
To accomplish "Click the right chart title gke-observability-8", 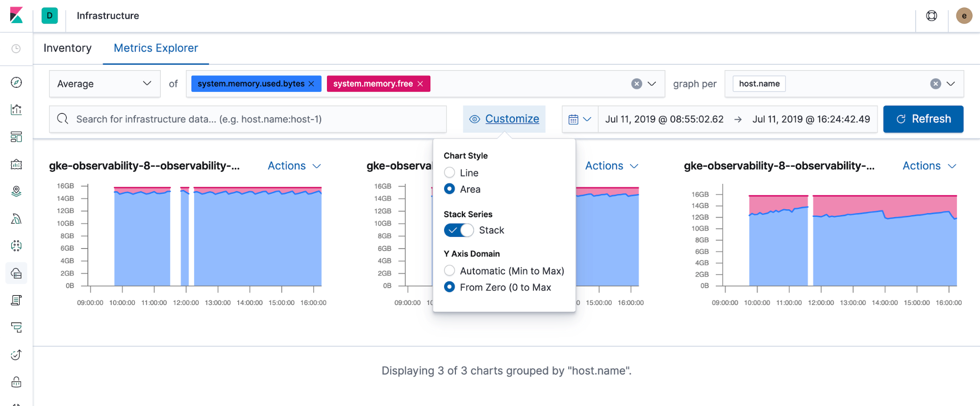I will click(x=779, y=166).
